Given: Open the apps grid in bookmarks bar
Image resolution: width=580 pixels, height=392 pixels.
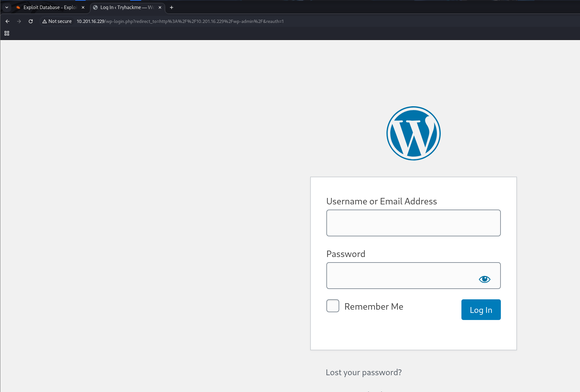Looking at the screenshot, I should (x=7, y=33).
